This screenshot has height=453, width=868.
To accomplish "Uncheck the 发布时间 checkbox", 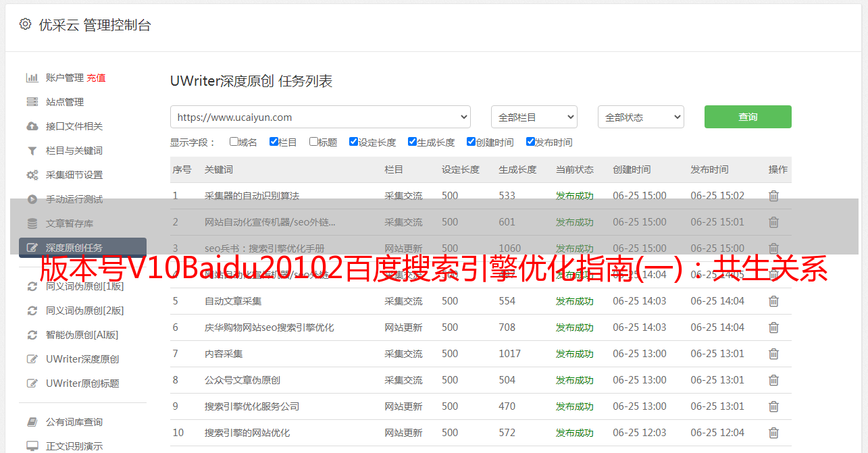I will [530, 142].
